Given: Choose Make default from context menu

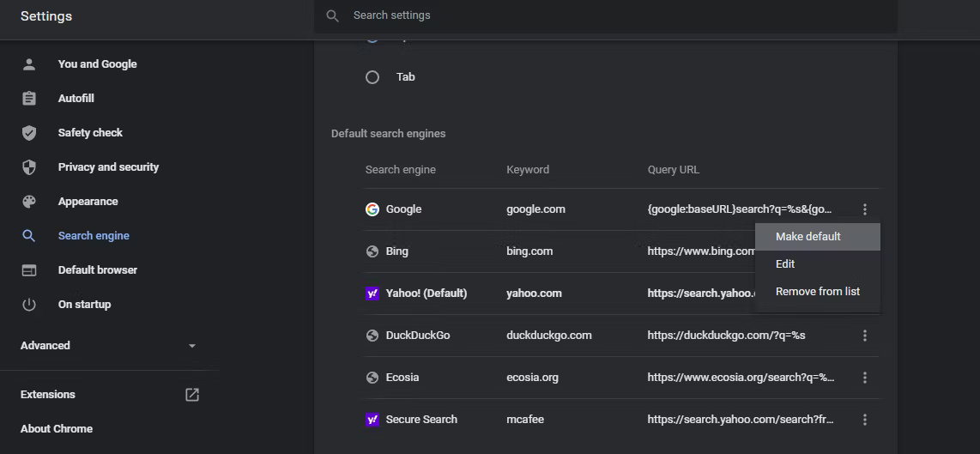Looking at the screenshot, I should click(808, 237).
